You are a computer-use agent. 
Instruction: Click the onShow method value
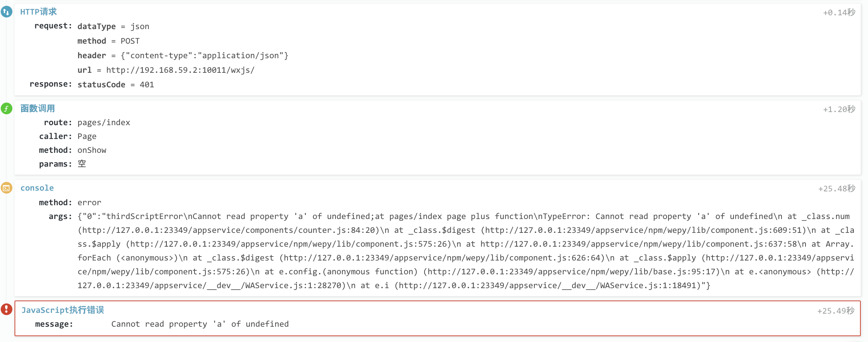(x=92, y=150)
